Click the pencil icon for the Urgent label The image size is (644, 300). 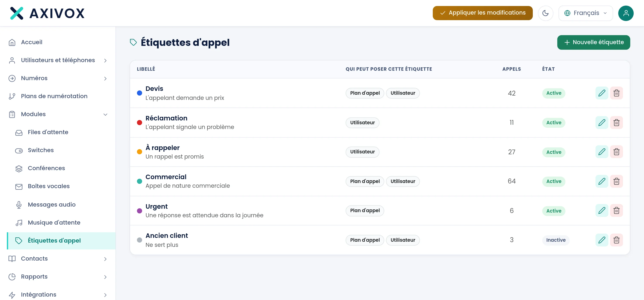[x=601, y=211]
